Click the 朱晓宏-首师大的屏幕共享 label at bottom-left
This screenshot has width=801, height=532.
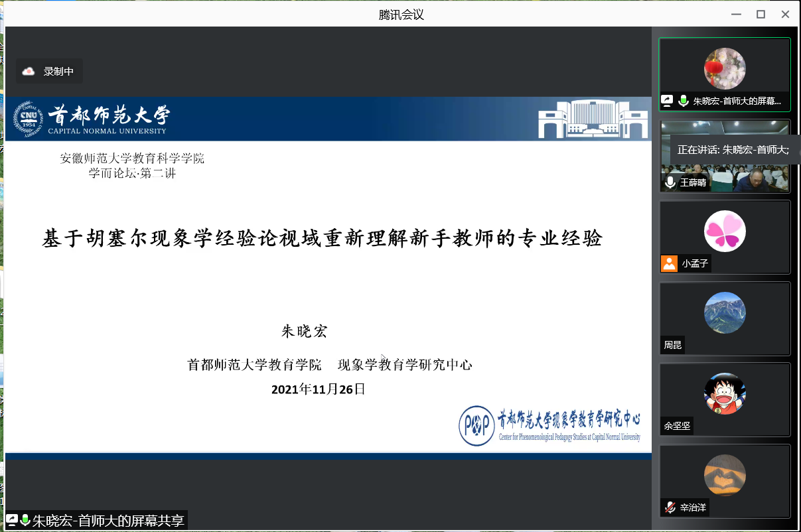tap(108, 521)
